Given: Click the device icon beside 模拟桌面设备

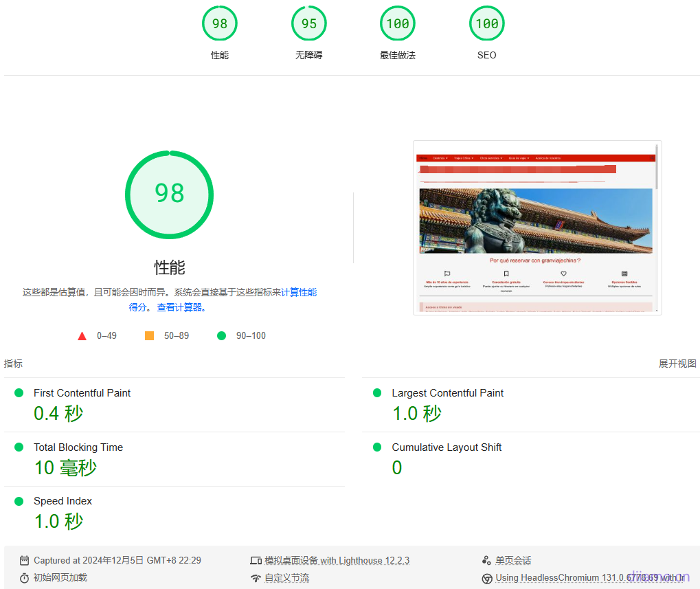Looking at the screenshot, I should tap(256, 561).
